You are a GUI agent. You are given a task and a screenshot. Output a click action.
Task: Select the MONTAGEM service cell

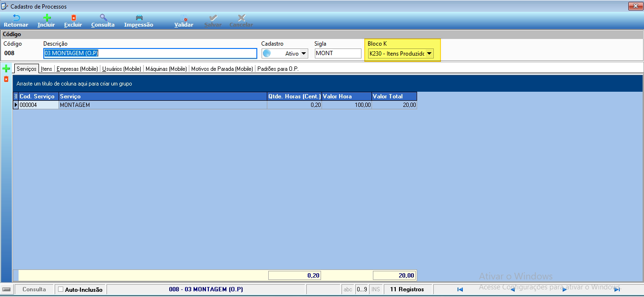click(x=163, y=105)
